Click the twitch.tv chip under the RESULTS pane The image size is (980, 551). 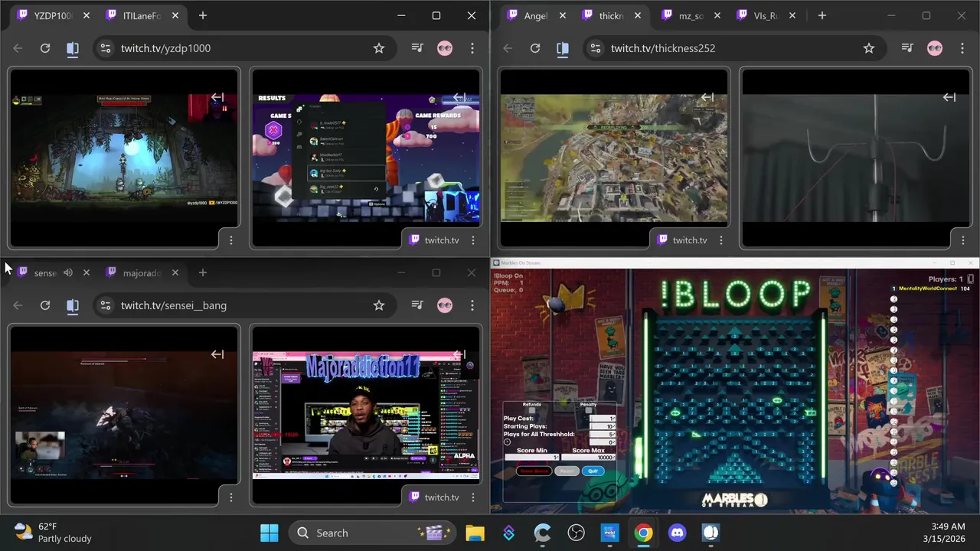point(434,240)
